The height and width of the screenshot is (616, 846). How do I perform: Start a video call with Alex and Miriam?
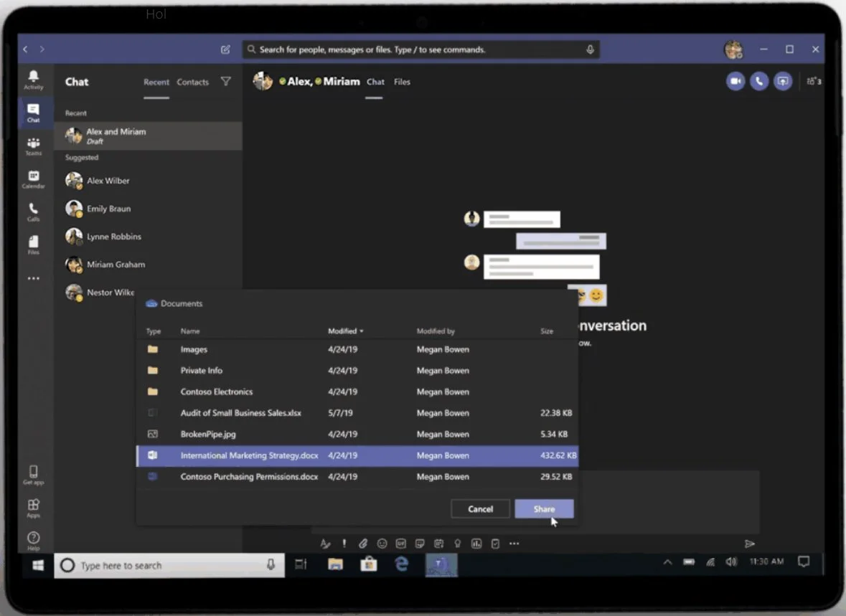point(735,81)
